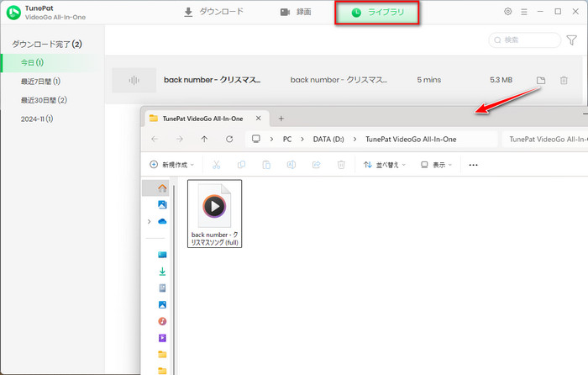Click the Delete trash icon in Explorer toolbar
The width and height of the screenshot is (588, 375).
(341, 165)
